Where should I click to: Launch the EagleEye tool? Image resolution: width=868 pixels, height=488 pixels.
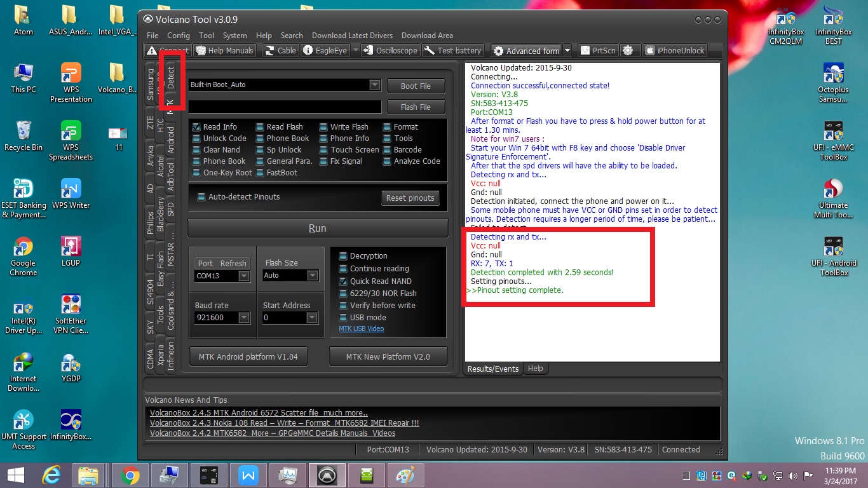coord(325,50)
